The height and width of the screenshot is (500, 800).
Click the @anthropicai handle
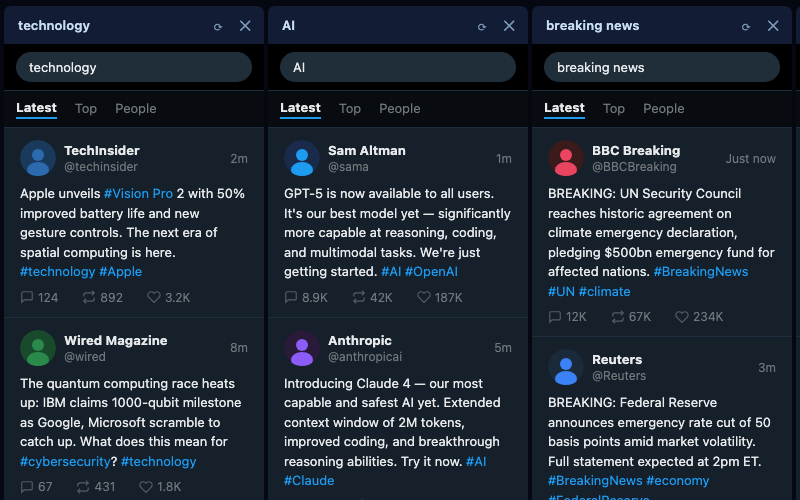coord(365,357)
